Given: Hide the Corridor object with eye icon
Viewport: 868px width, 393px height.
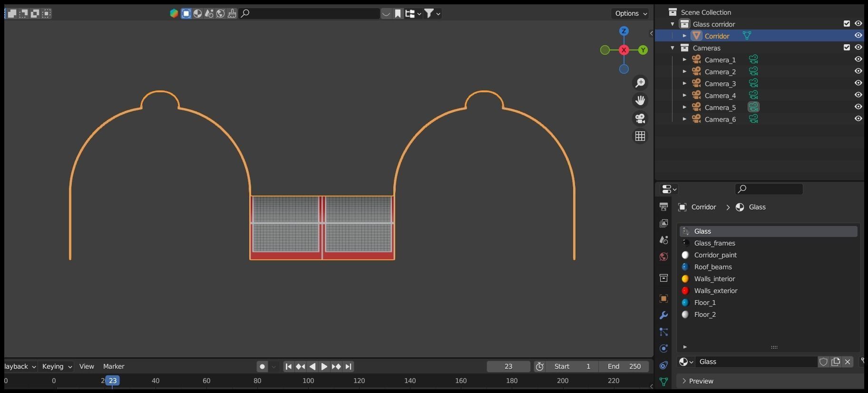Looking at the screenshot, I should point(858,35).
